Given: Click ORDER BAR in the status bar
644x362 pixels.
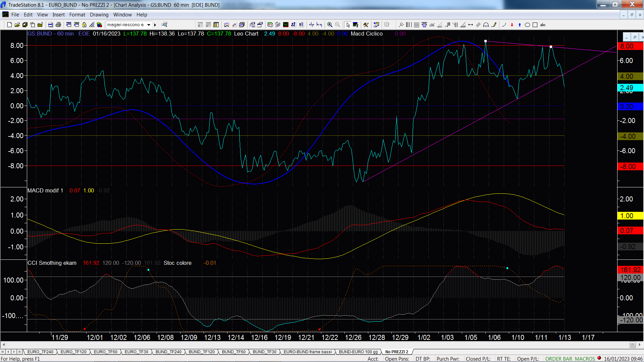Looking at the screenshot, I should point(559,359).
